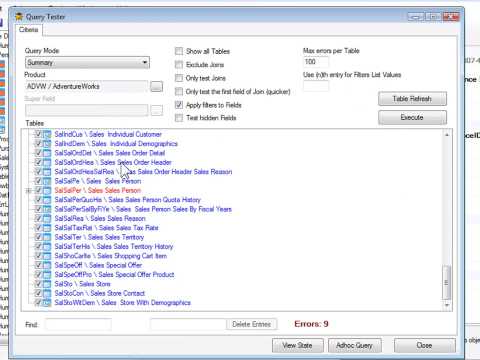Click the table icon for SalSalTerHis

48,246
